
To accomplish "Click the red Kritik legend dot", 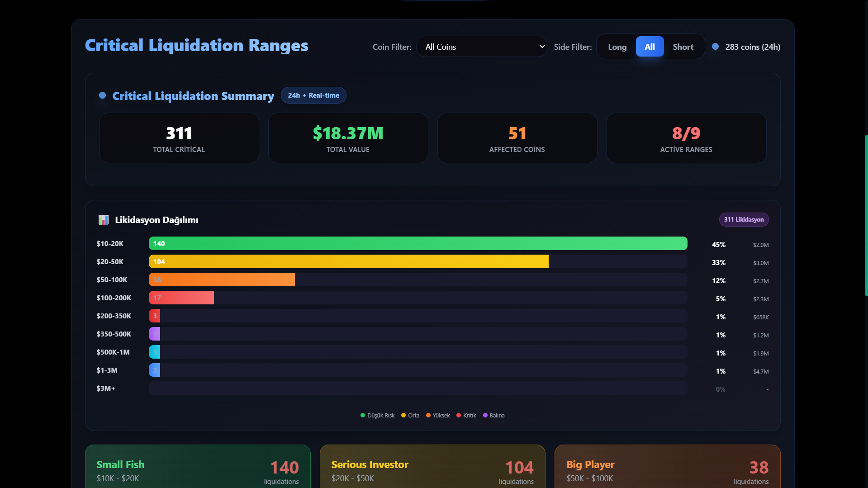I will [x=459, y=415].
